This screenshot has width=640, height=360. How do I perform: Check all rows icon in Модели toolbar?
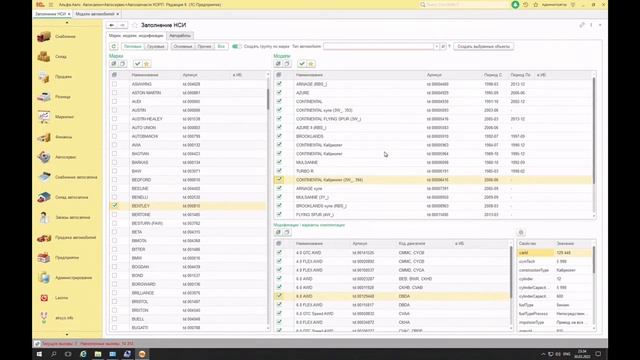(278, 64)
